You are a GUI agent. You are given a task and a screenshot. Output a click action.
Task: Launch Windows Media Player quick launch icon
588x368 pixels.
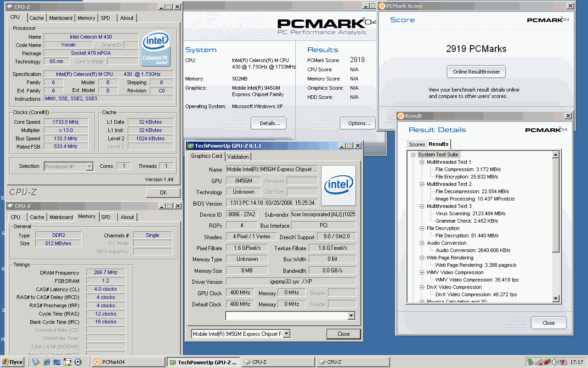78,362
